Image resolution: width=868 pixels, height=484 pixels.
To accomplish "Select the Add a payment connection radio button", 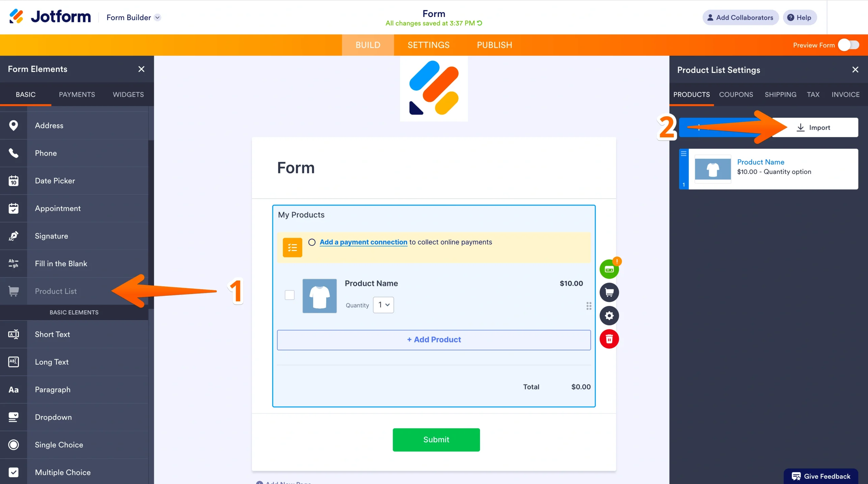I will pos(312,242).
